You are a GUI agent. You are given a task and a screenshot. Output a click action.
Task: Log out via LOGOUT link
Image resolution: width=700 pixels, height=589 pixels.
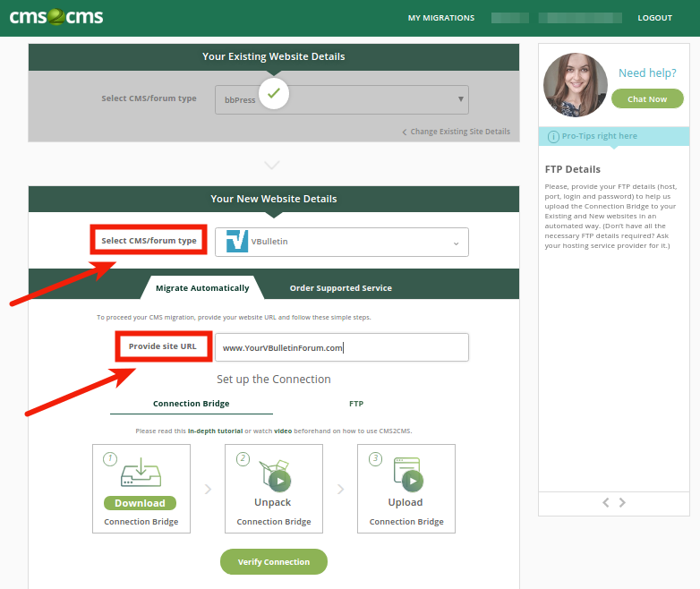(655, 18)
